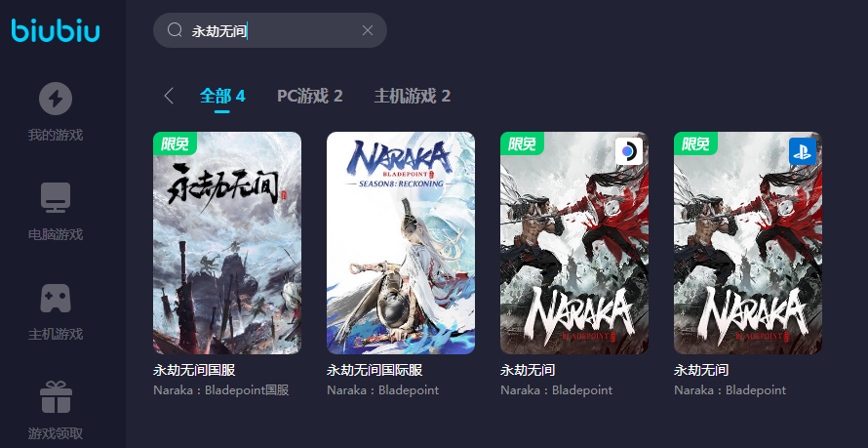Click the 永劫无间国际服 title link

[x=375, y=370]
